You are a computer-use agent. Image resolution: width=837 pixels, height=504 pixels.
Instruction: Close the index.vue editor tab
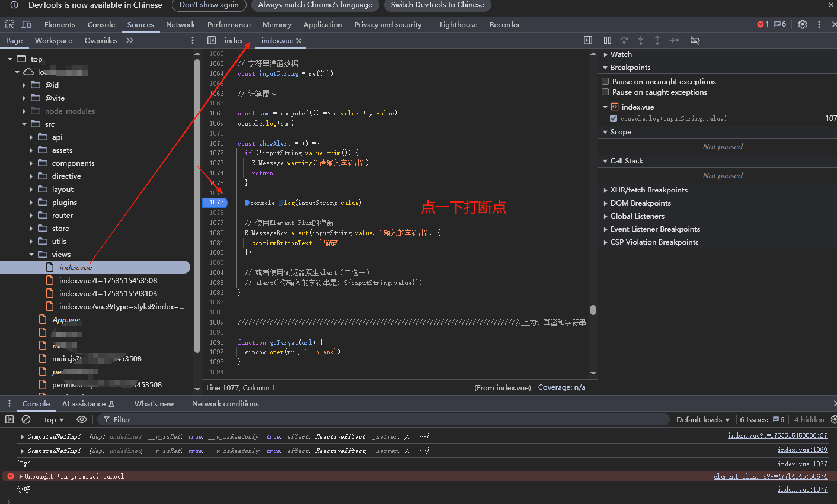click(299, 41)
